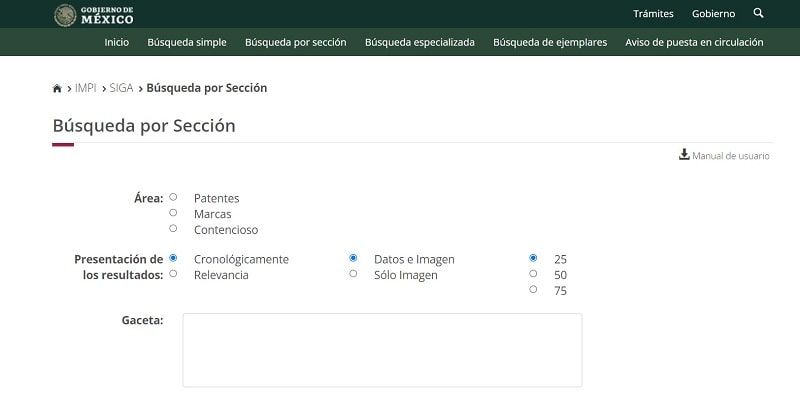Image resolution: width=800 pixels, height=402 pixels.
Task: Click the SIGA breadcrumb link
Action: tap(121, 88)
